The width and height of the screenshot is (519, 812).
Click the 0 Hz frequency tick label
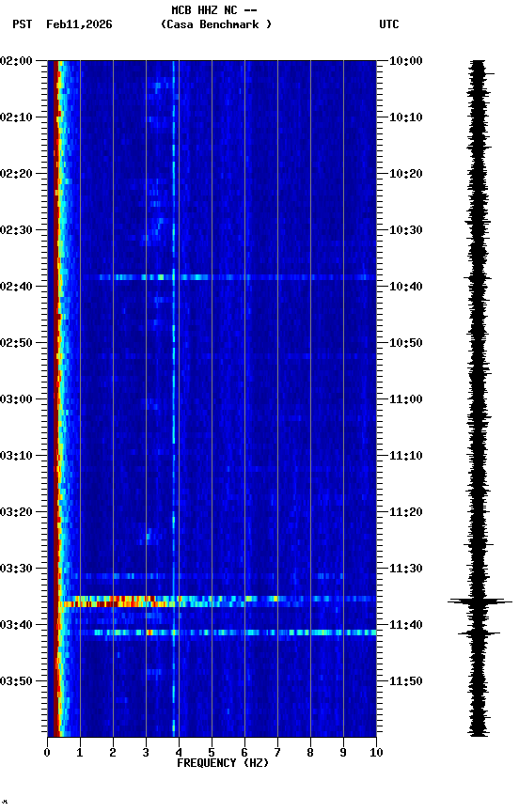(x=47, y=753)
